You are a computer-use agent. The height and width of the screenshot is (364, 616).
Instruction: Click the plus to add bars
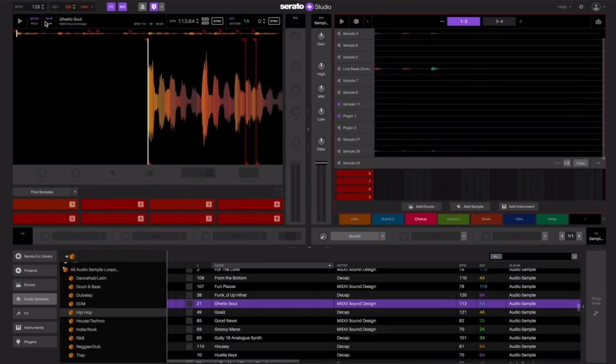[520, 21]
